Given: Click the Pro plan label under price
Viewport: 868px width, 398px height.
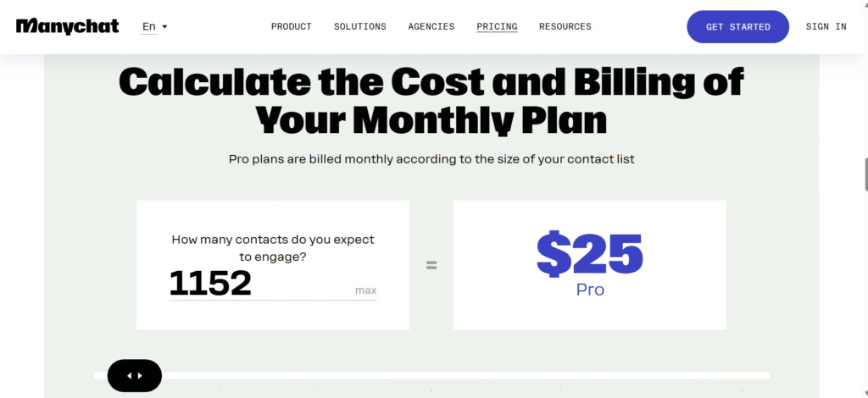Looking at the screenshot, I should [x=590, y=290].
